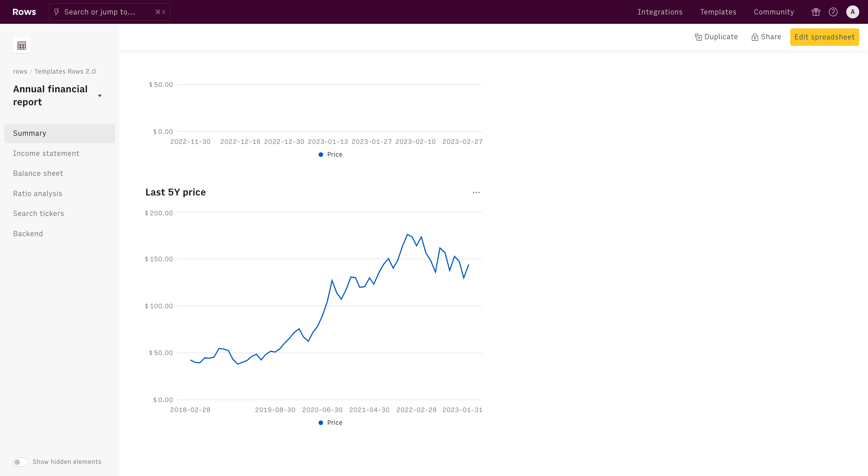Screen dimensions: 868x476
Task: Click the peak of the 5Y price line
Action: point(407,234)
